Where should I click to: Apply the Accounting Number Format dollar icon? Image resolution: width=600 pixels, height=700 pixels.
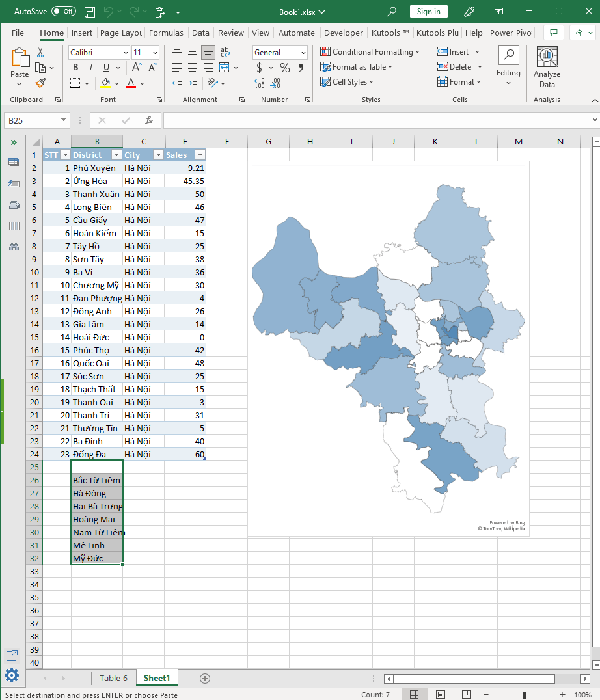pos(260,67)
